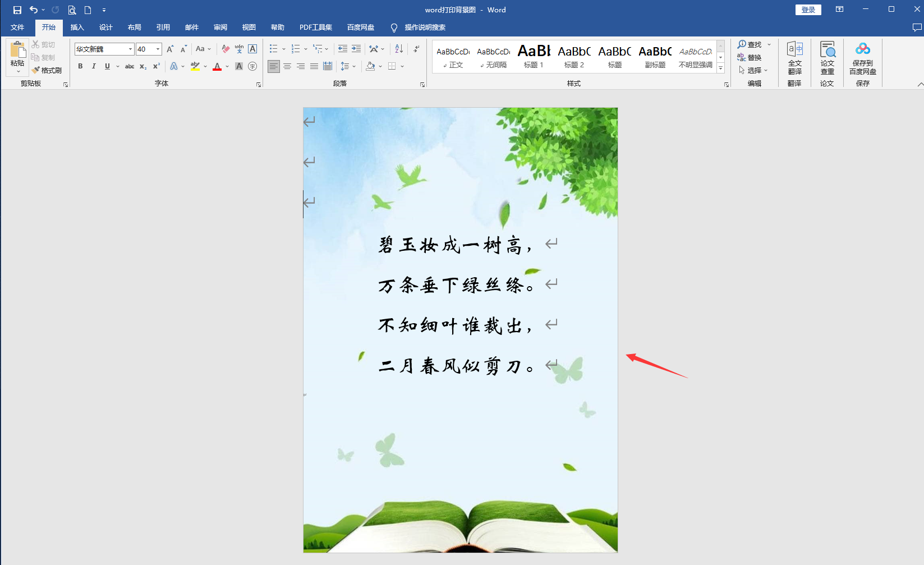Switch to the Layout (布局) tab

(x=134, y=27)
